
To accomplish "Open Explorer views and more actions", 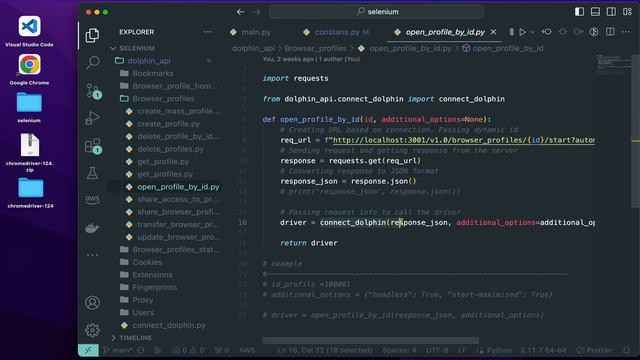I will [x=208, y=32].
